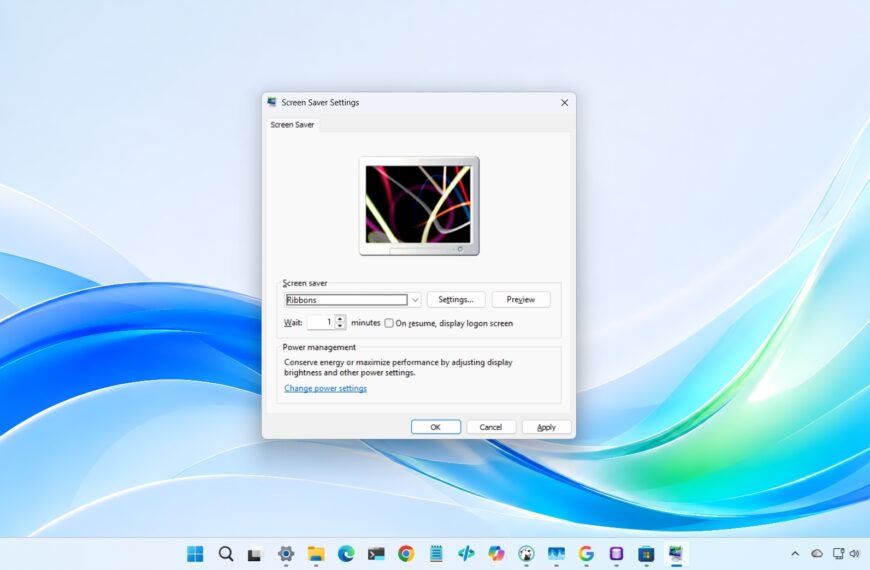Open the Ribbons screen saver dropdown
The image size is (870, 570).
(x=353, y=300)
